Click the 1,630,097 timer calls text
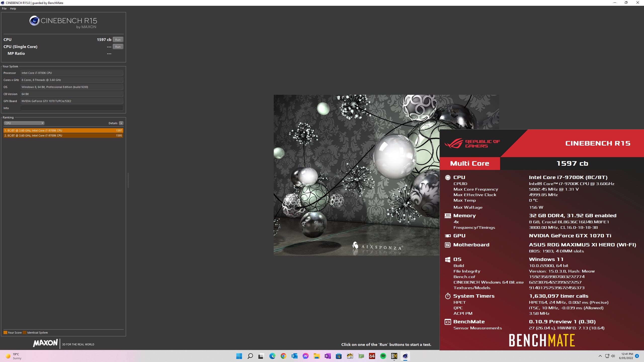This screenshot has width=644, height=362. coord(558,296)
